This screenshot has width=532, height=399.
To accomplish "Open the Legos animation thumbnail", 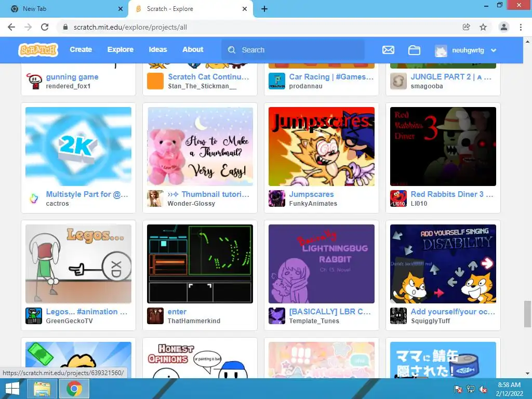I will (x=78, y=264).
